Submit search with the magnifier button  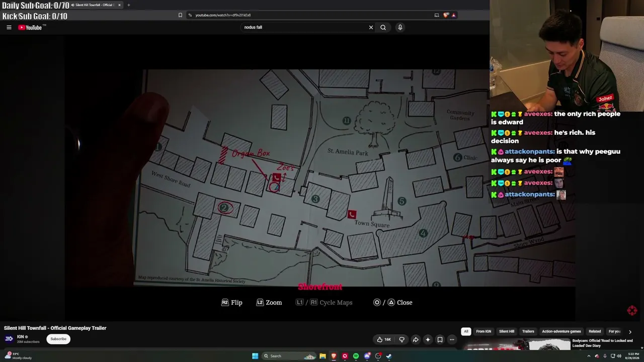383,27
